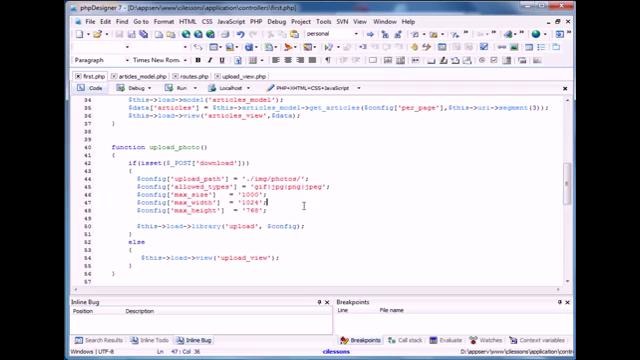Close the routes.php tab via its X

[175, 76]
